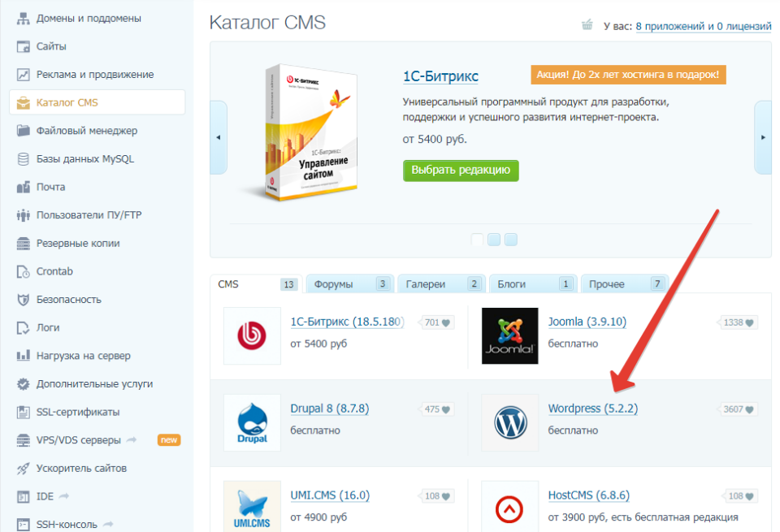780x532 pixels.
Task: Switch to the CMS tab
Action: [257, 284]
